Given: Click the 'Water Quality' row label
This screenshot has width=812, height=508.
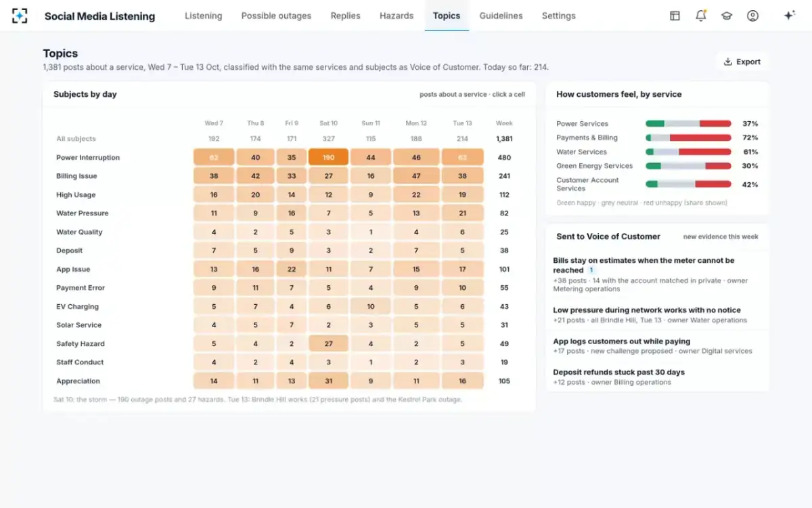Looking at the screenshot, I should tap(79, 232).
